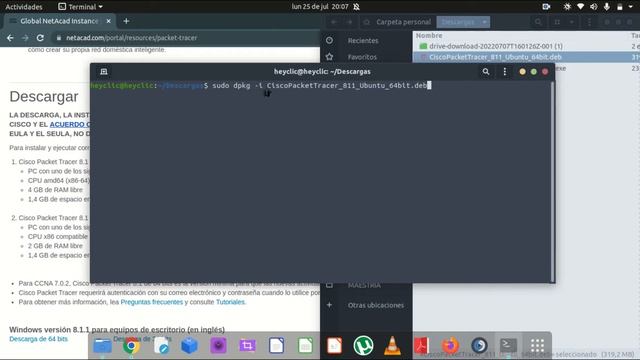The height and width of the screenshot is (360, 640).
Task: Open file manager main menu (three dots)
Action: pyautogui.click(x=589, y=22)
